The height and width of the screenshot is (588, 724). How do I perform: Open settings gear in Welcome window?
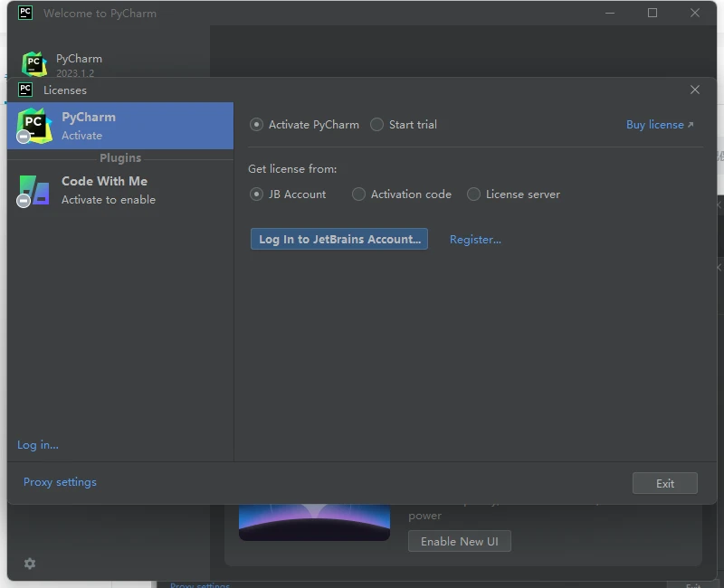(30, 564)
